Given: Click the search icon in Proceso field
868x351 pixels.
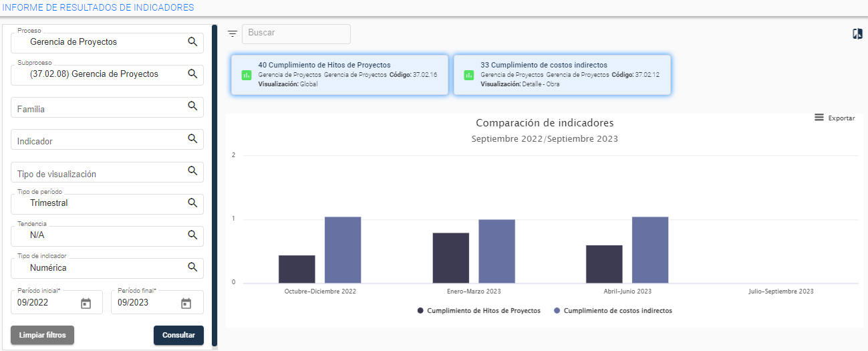Looking at the screenshot, I should coord(192,41).
